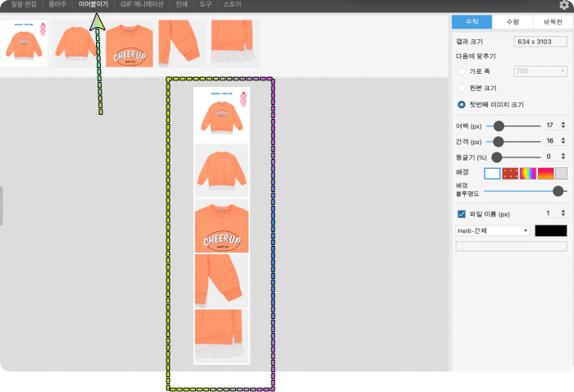Pick the rainbow background swatch
The width and height of the screenshot is (574, 392).
[528, 173]
